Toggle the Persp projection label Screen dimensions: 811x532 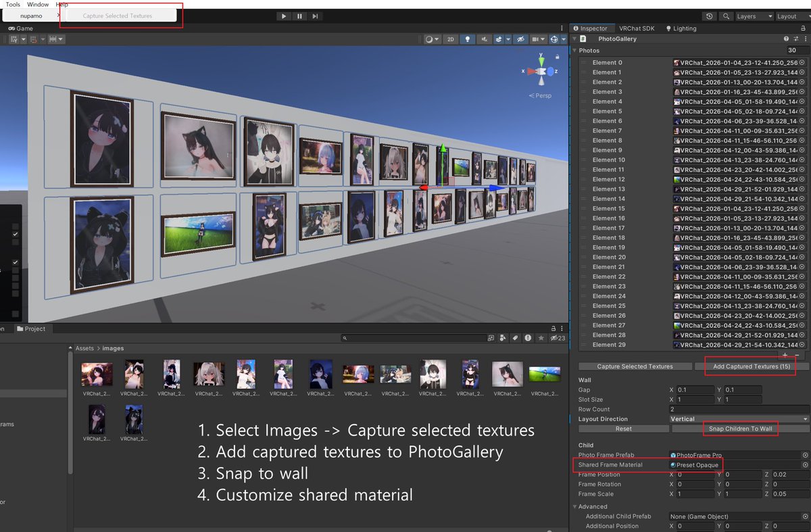tap(540, 95)
